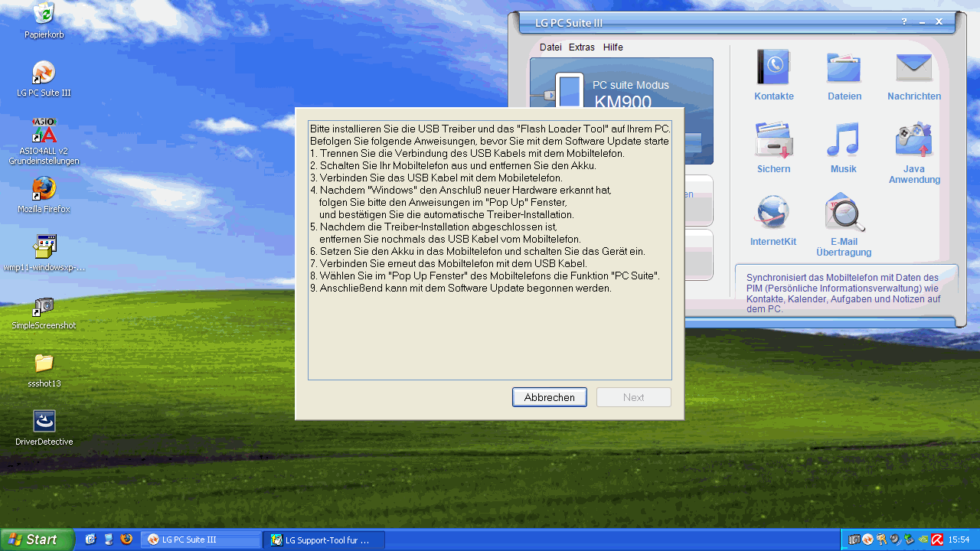980x551 pixels.
Task: Click line '8. Wählen Sie im Pop Up Fenster'
Action: pyautogui.click(x=485, y=275)
